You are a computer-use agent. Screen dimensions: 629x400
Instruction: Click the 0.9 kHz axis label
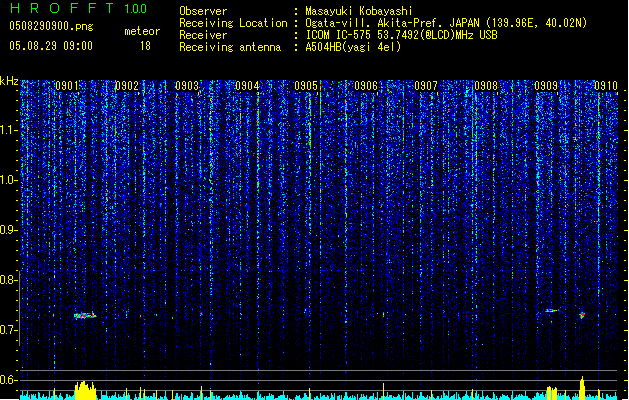pyautogui.click(x=8, y=230)
